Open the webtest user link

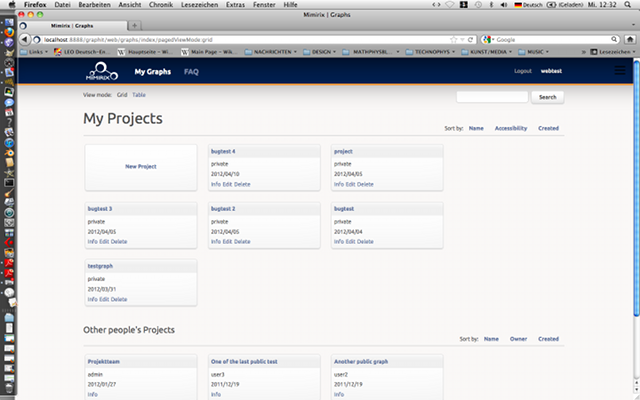(x=551, y=71)
